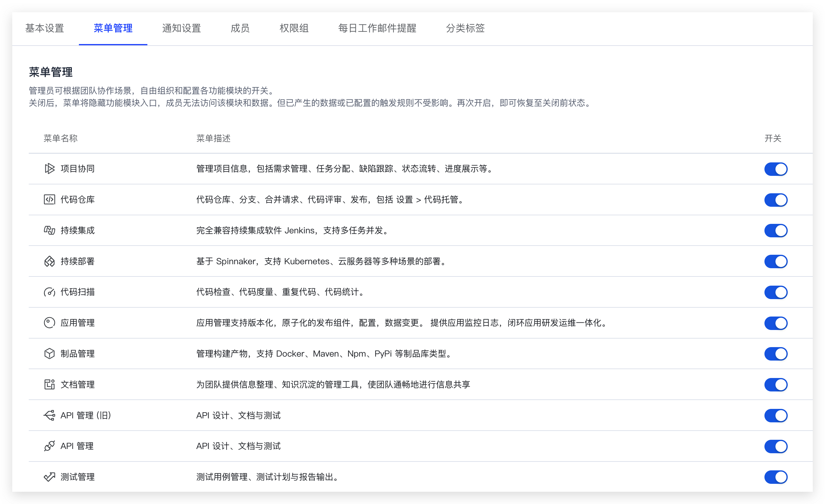The height and width of the screenshot is (504, 825).
Task: Toggle the 制品管理 switch
Action: 776,354
